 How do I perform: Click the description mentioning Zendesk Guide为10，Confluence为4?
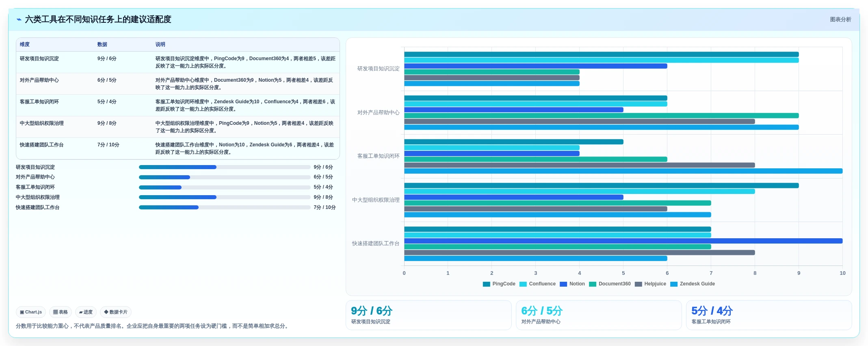click(245, 105)
